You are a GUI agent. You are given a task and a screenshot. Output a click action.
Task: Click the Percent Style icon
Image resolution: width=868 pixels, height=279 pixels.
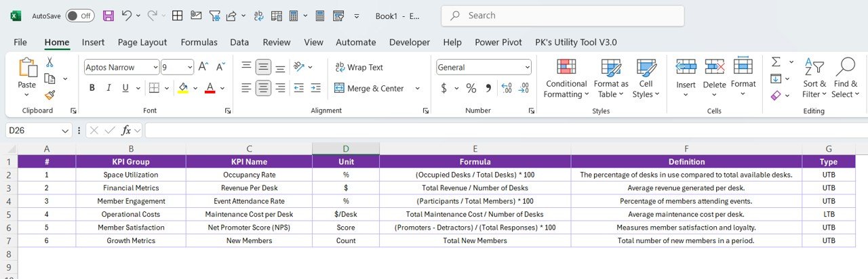click(x=471, y=88)
